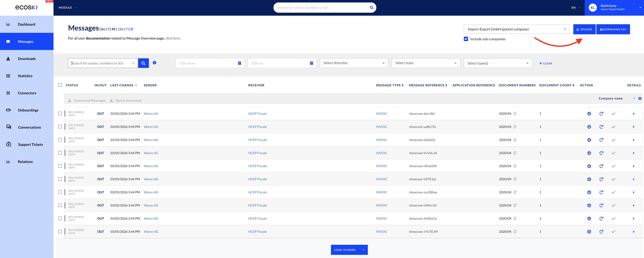
Task: Sort by Last Change column
Action: (x=124, y=85)
